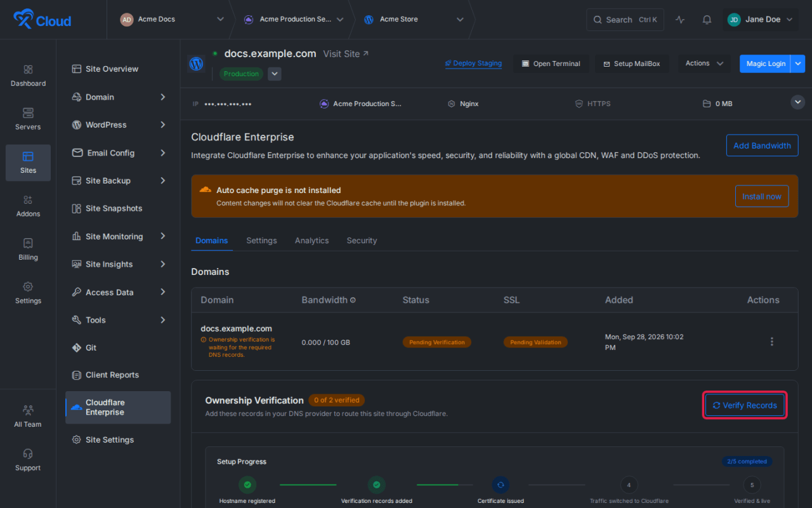Click the WordPress site logo beside docs.example.com
Viewport: 812px width, 508px height.
click(x=197, y=63)
